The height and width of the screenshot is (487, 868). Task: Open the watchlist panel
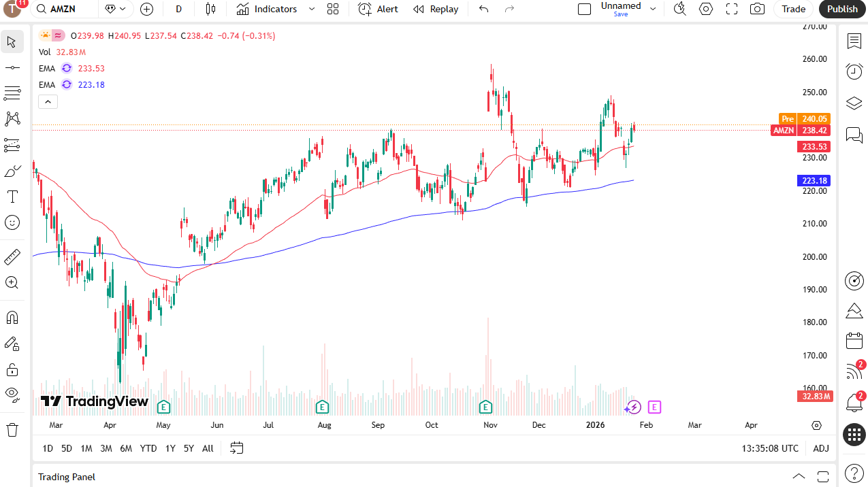click(854, 41)
